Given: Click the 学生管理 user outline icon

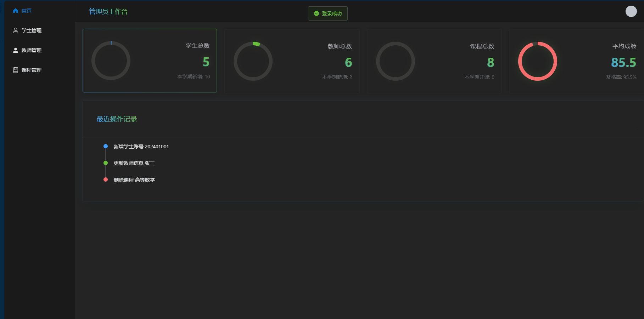Looking at the screenshot, I should coord(16,30).
